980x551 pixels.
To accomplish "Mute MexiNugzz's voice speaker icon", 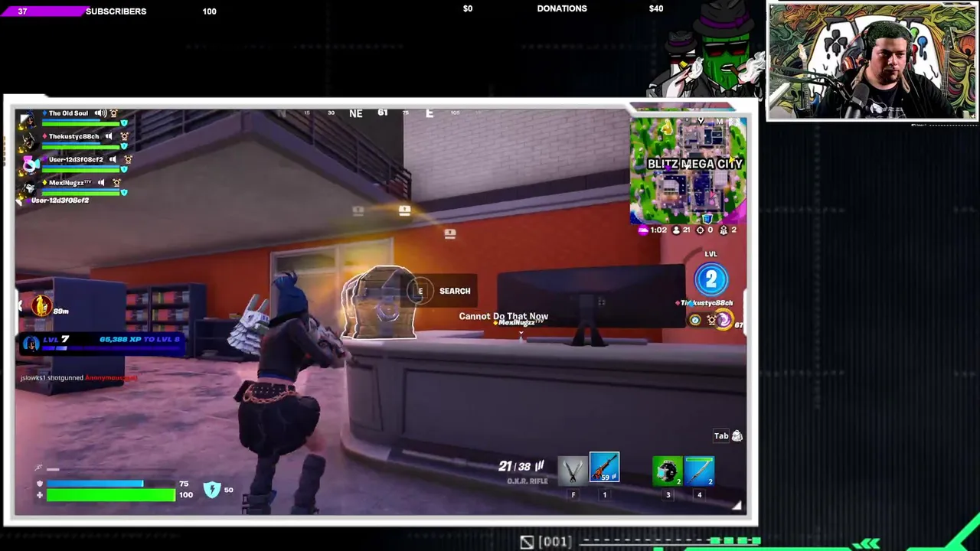I will [101, 183].
